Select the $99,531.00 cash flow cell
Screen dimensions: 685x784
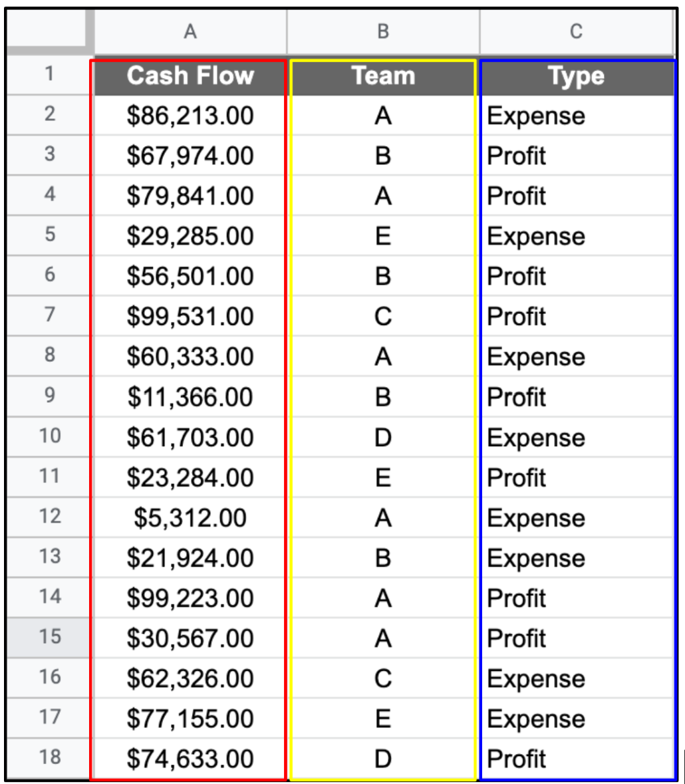point(190,317)
